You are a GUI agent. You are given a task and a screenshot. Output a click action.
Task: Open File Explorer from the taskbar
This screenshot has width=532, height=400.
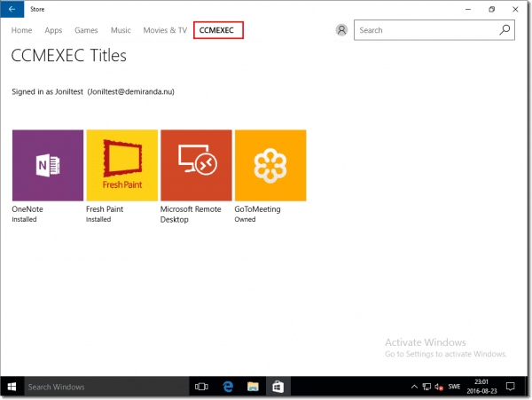[253, 387]
